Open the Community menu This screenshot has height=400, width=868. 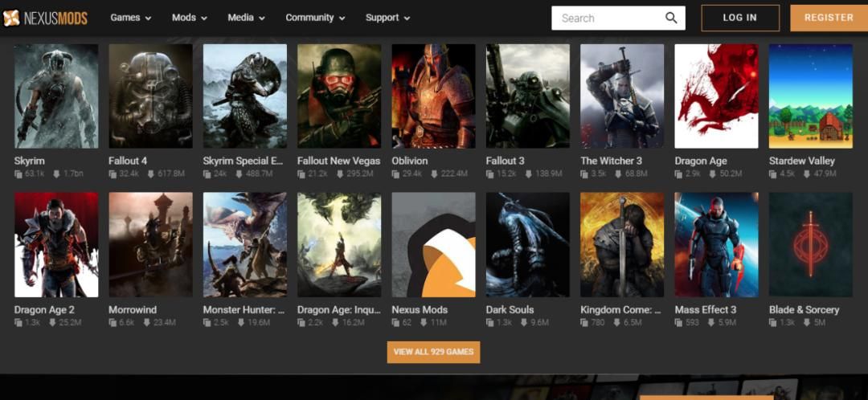[x=315, y=18]
